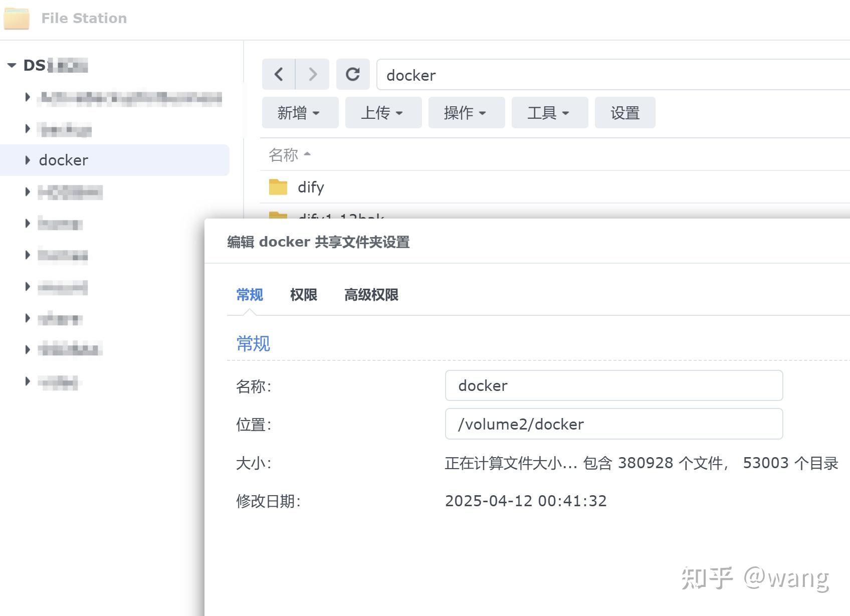Click the refresh icon in File Station
Viewport: 850px width, 616px height.
[353, 74]
